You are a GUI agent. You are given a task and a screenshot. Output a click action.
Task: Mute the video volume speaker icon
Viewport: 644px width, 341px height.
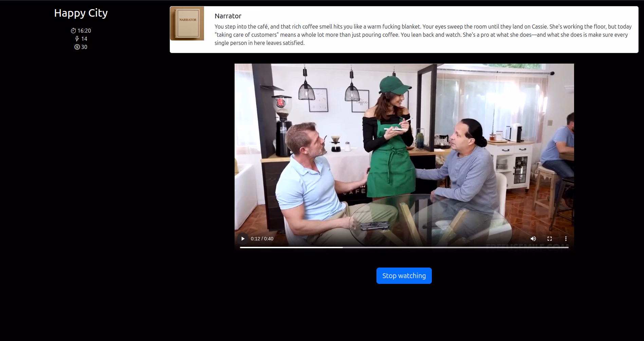click(533, 239)
